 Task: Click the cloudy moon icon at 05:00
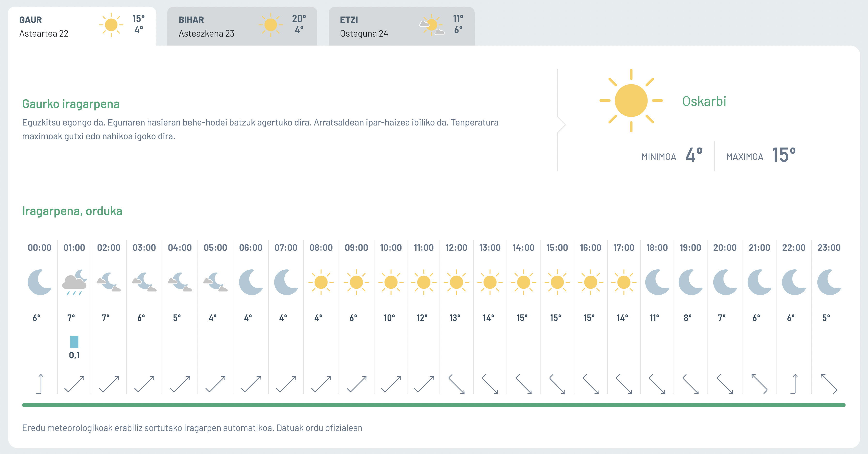(215, 282)
